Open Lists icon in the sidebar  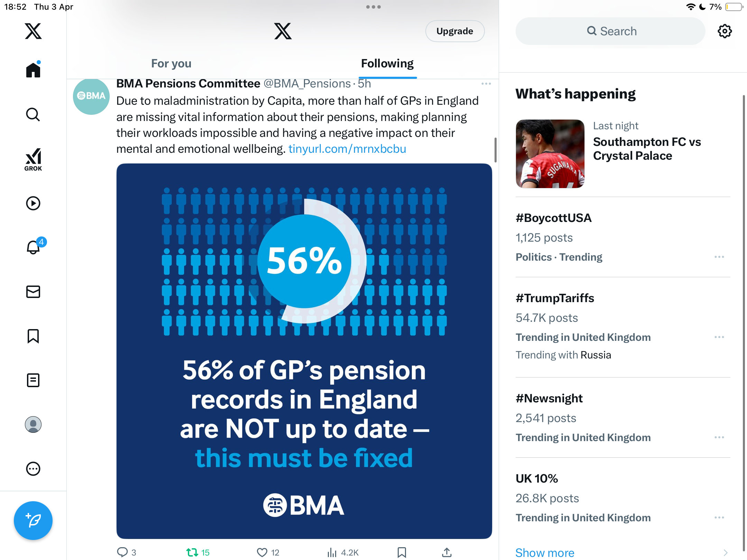[x=33, y=380]
